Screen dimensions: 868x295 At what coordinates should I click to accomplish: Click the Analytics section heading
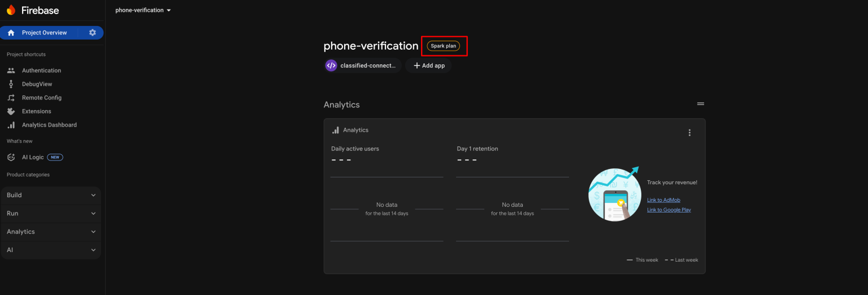pyautogui.click(x=341, y=105)
